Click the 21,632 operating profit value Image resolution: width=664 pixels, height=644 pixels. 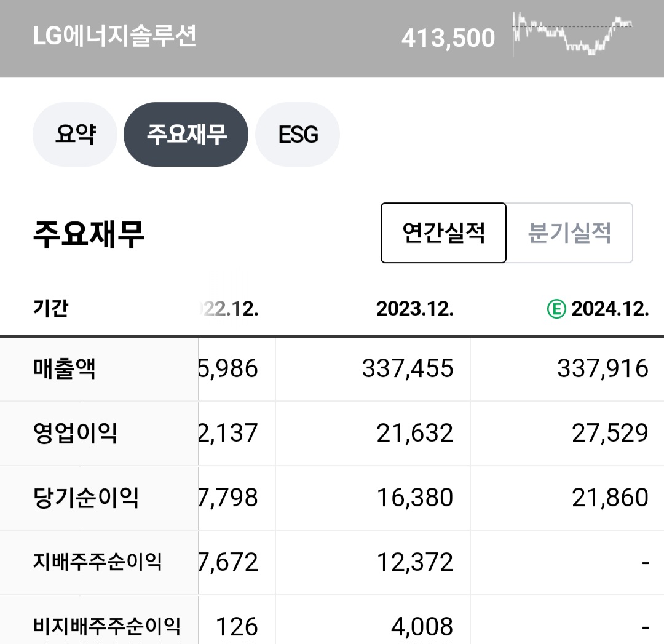pos(414,433)
